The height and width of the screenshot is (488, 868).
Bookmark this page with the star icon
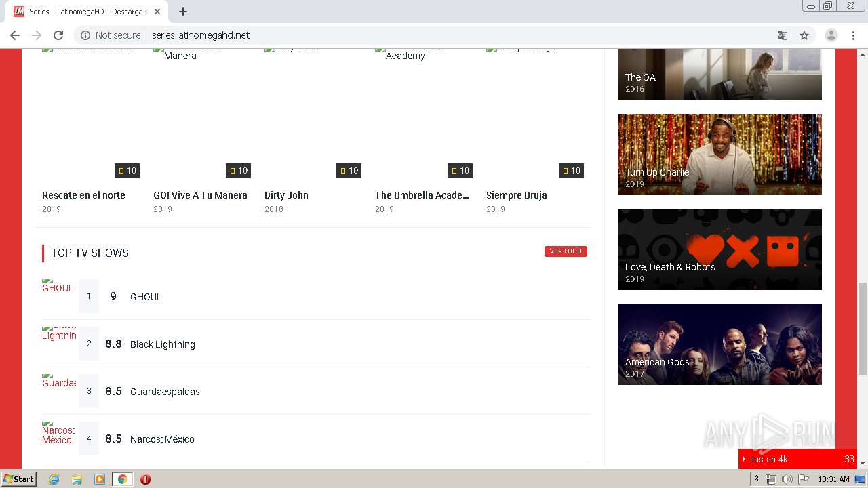tap(804, 35)
